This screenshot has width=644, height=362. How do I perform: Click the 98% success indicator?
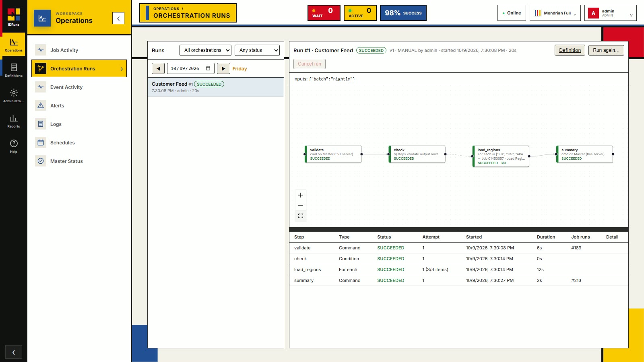[403, 13]
